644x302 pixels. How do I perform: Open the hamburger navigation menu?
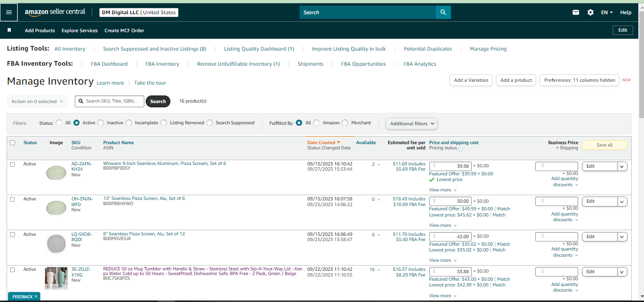[x=9, y=12]
